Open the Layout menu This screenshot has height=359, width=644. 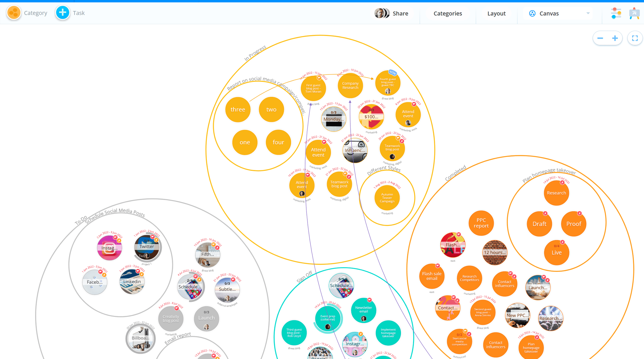point(496,13)
